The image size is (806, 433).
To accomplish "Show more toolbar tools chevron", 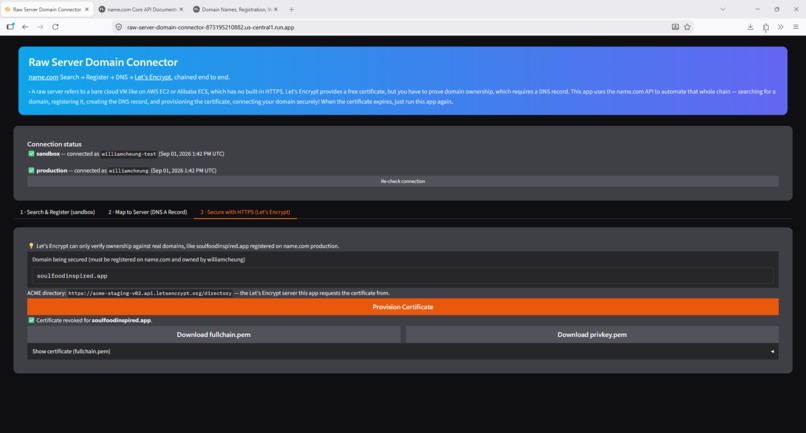I will coord(780,27).
